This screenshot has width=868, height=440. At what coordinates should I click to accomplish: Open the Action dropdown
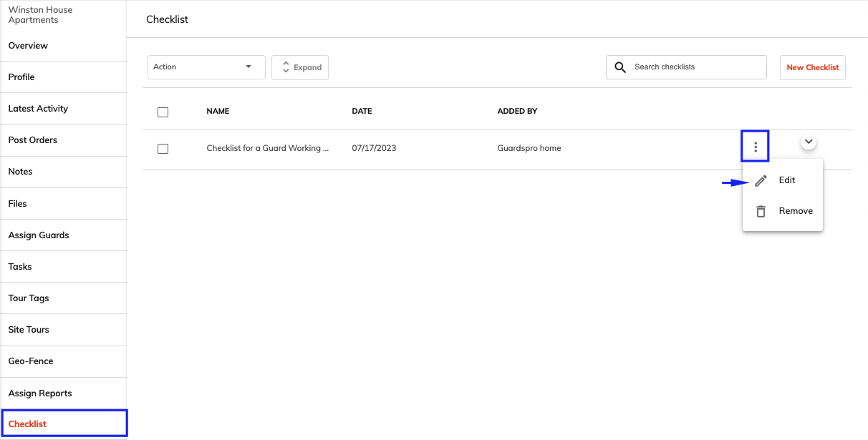[206, 67]
